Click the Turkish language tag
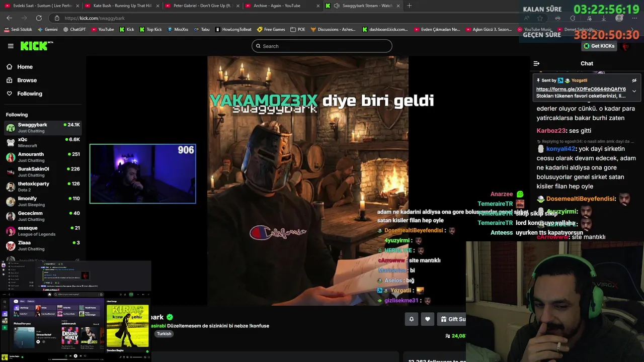This screenshot has height=362, width=644. click(x=164, y=334)
